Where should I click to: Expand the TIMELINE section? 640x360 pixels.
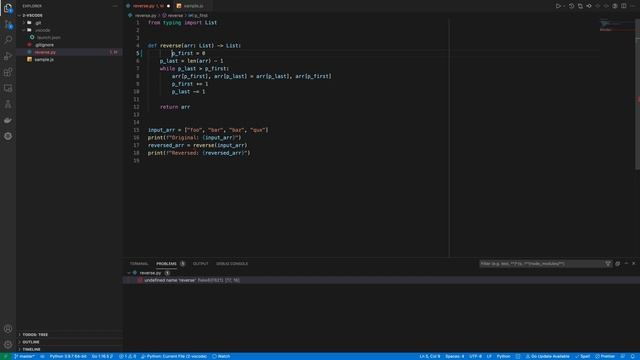[x=69, y=349]
